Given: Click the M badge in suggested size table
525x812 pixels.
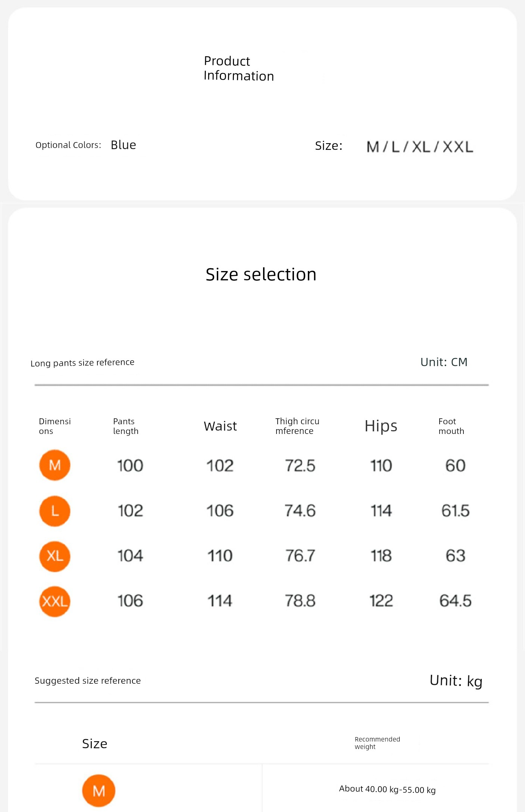Looking at the screenshot, I should coord(99,791).
